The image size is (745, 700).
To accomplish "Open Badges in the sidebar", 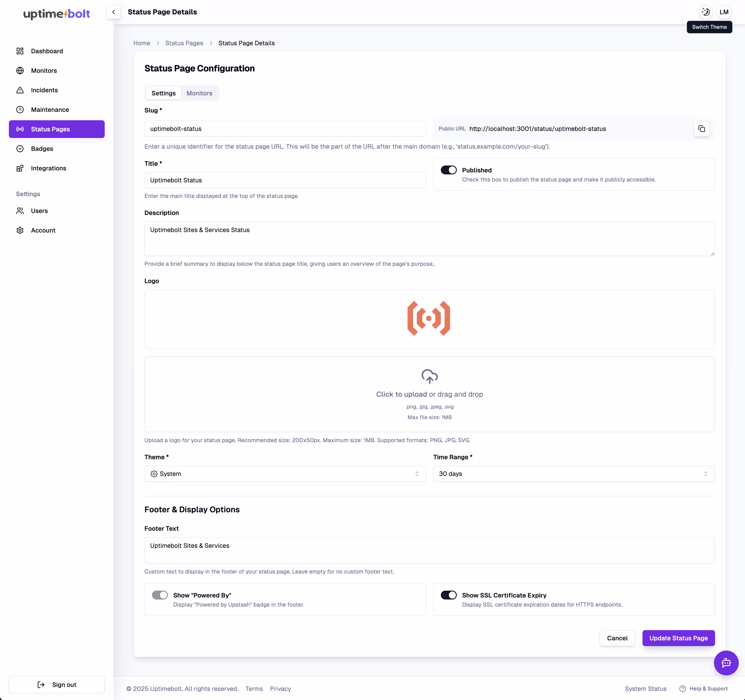I will click(42, 149).
